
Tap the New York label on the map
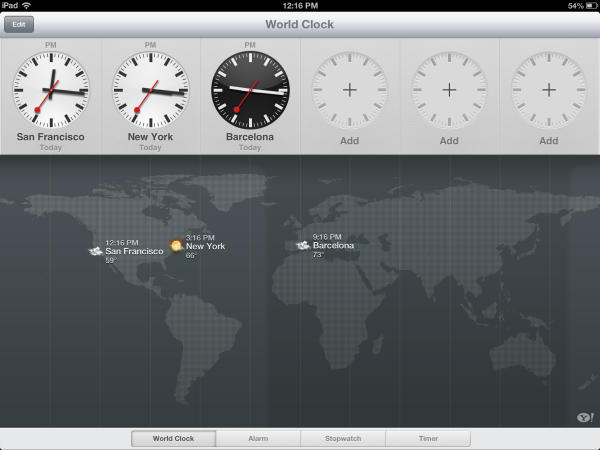205,246
